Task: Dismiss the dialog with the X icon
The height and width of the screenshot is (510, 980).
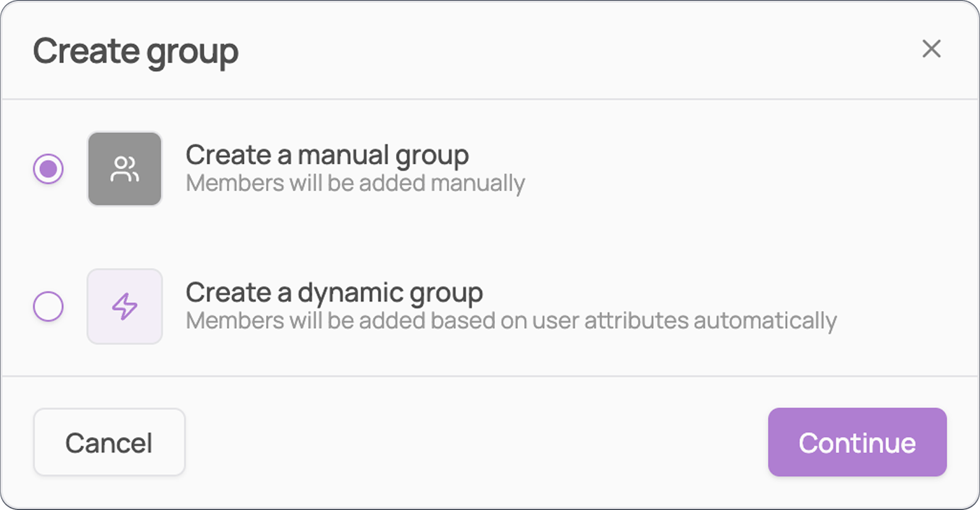Action: tap(931, 49)
